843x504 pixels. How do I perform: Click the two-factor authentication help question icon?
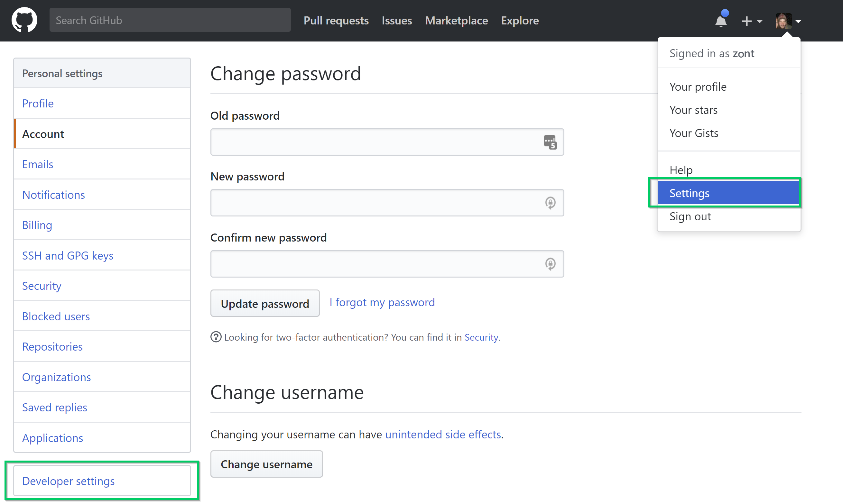[216, 337]
